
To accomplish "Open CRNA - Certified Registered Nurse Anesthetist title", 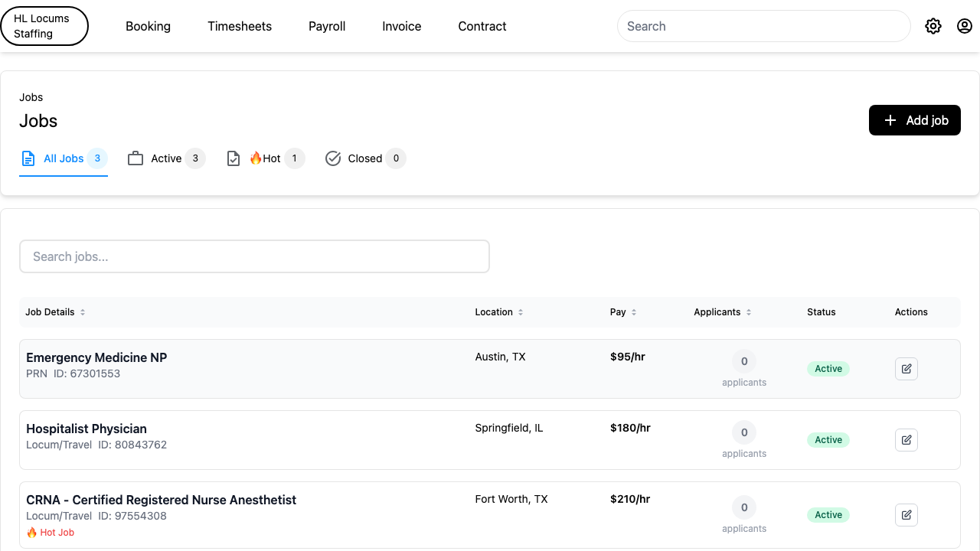I will [x=161, y=500].
